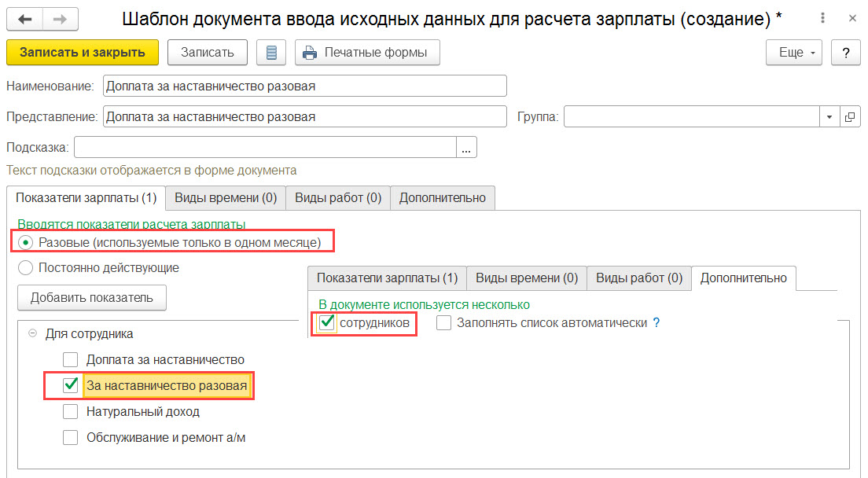Click the Добавить показатель button
868x478 pixels.
pyautogui.click(x=92, y=298)
